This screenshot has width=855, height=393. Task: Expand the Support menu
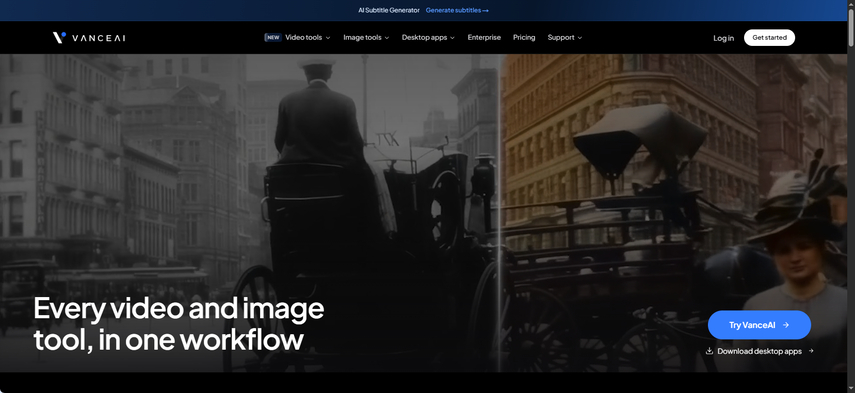(x=565, y=38)
